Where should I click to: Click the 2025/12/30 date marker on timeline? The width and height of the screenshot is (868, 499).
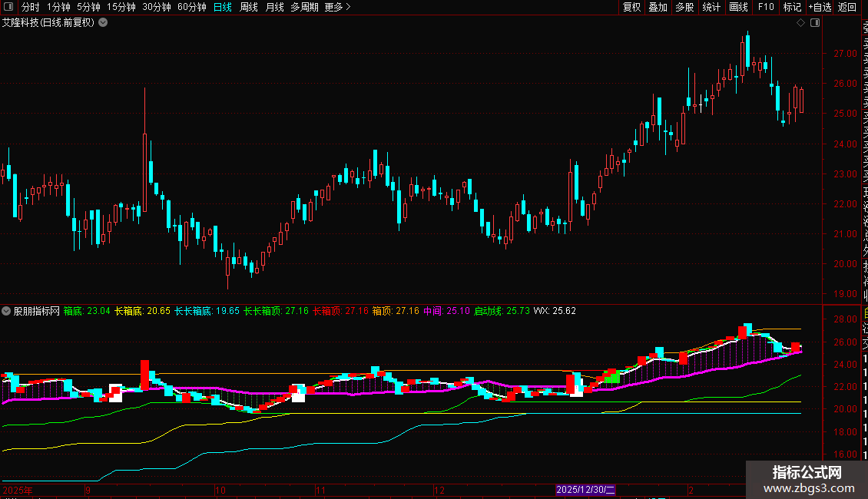click(587, 490)
